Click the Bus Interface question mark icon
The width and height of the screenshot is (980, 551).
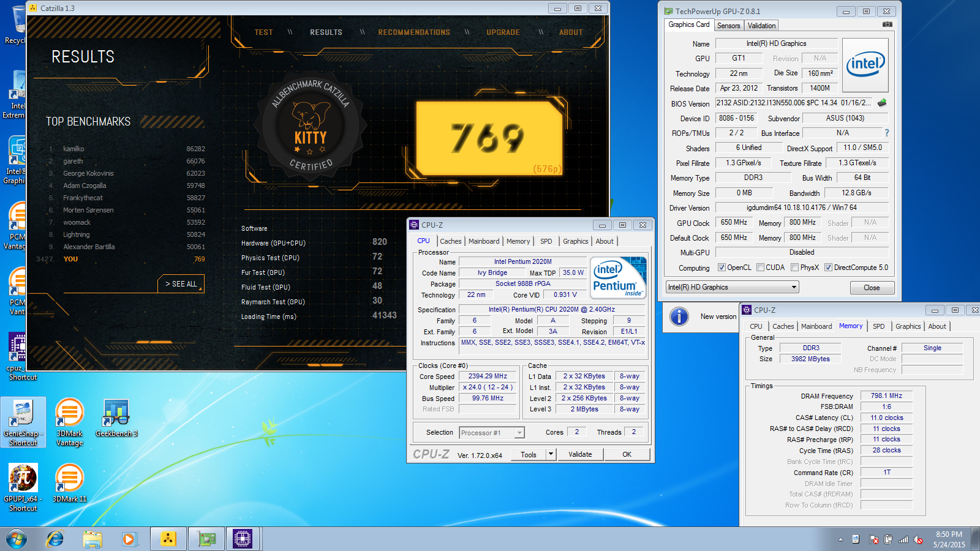click(886, 133)
